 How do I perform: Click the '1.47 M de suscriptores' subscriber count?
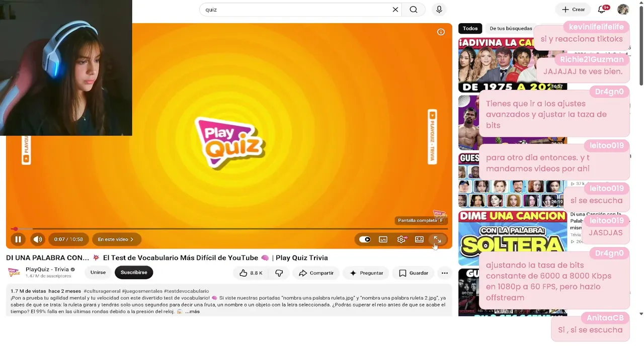point(48,276)
